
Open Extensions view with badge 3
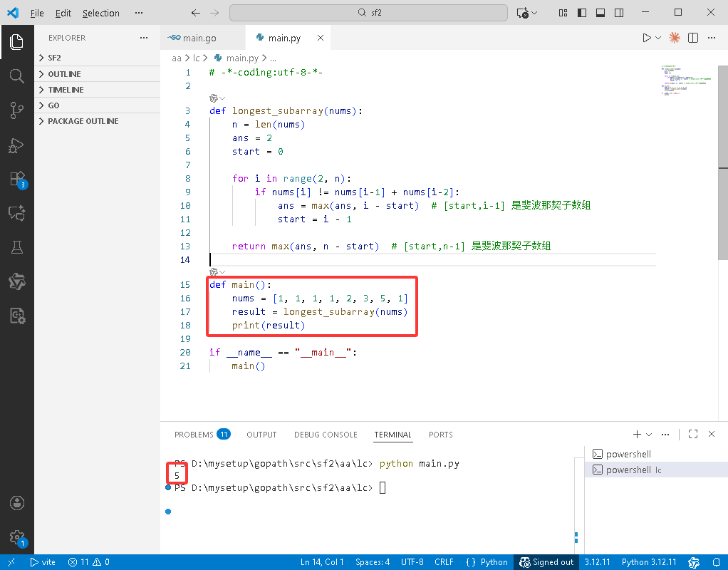pos(18,180)
